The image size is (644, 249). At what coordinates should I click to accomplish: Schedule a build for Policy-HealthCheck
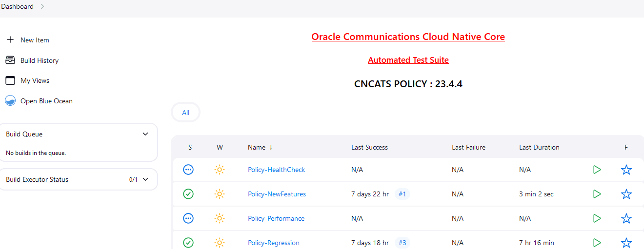(x=597, y=170)
